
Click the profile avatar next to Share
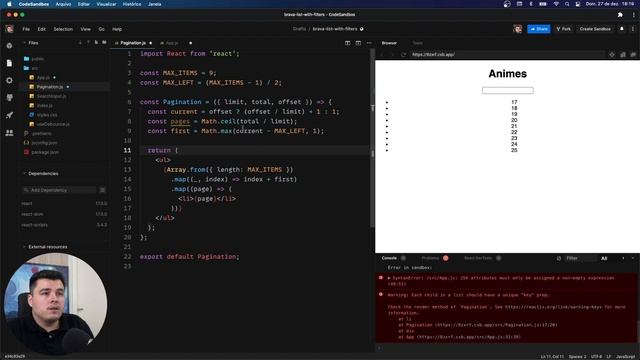click(x=518, y=29)
